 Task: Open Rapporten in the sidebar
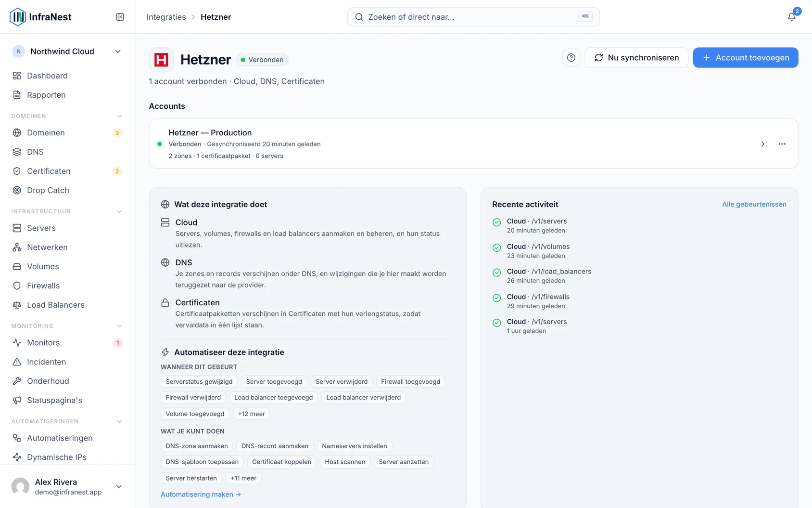pyautogui.click(x=67, y=95)
